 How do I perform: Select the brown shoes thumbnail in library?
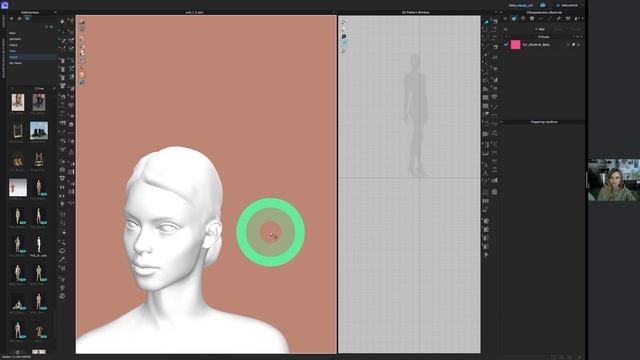coord(18,161)
